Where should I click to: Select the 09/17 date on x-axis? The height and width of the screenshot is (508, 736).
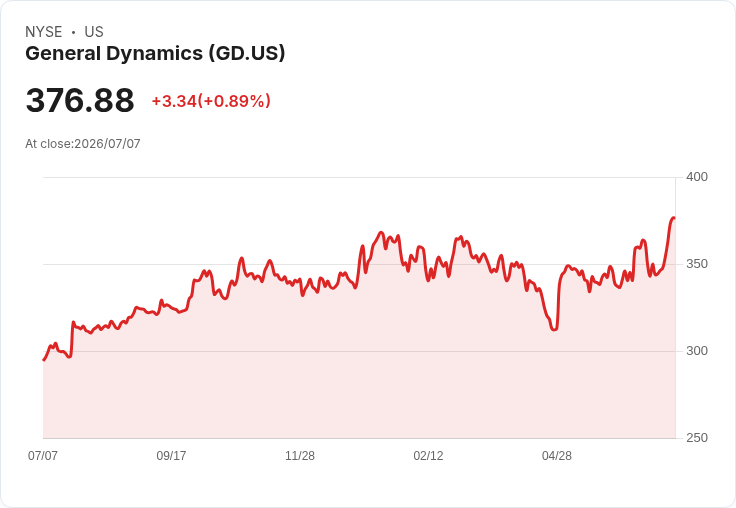pyautogui.click(x=171, y=456)
